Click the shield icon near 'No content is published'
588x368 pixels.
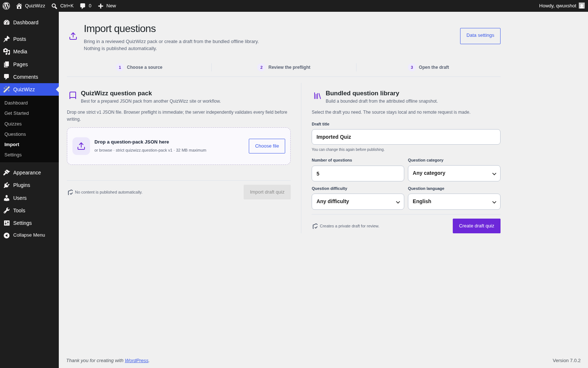(x=71, y=192)
